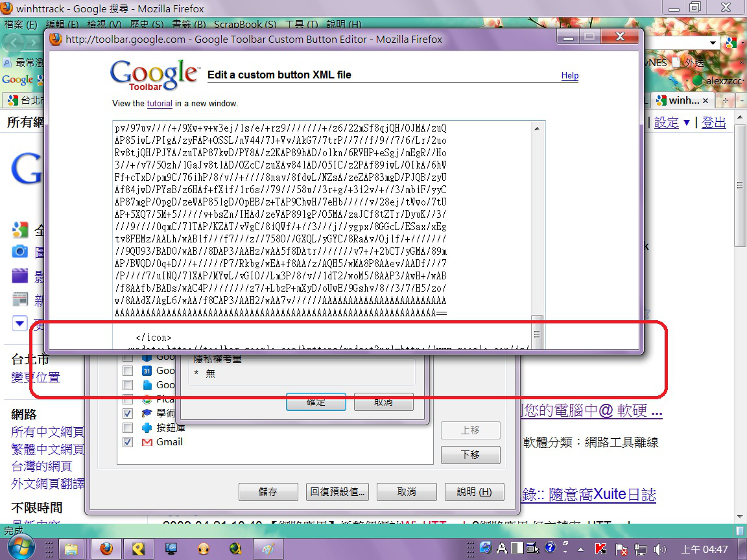Tick the Google Calendar button checkbox
The image size is (747, 560).
pyautogui.click(x=128, y=371)
